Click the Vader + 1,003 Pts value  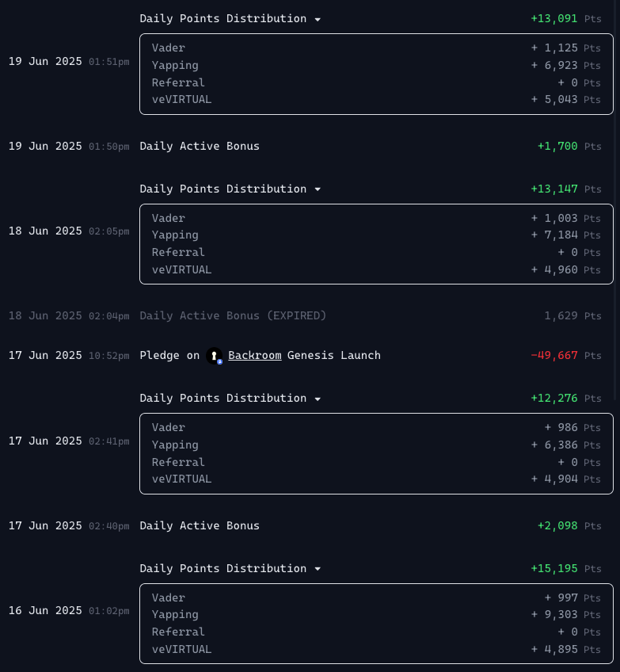pyautogui.click(x=565, y=218)
